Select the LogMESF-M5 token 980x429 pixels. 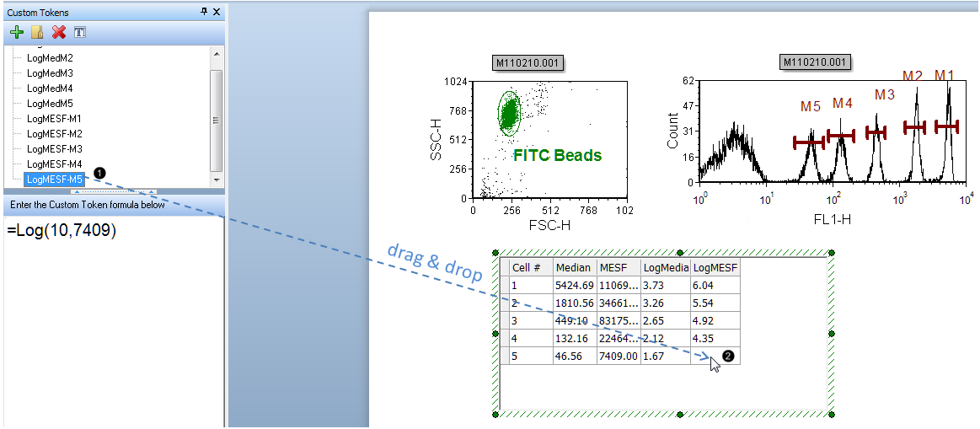click(x=54, y=180)
